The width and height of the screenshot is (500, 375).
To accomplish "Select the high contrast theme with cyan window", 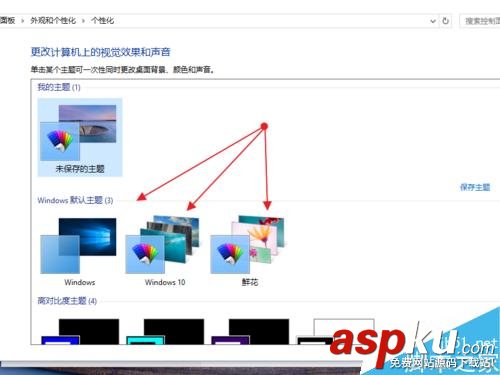I will click(x=165, y=331).
